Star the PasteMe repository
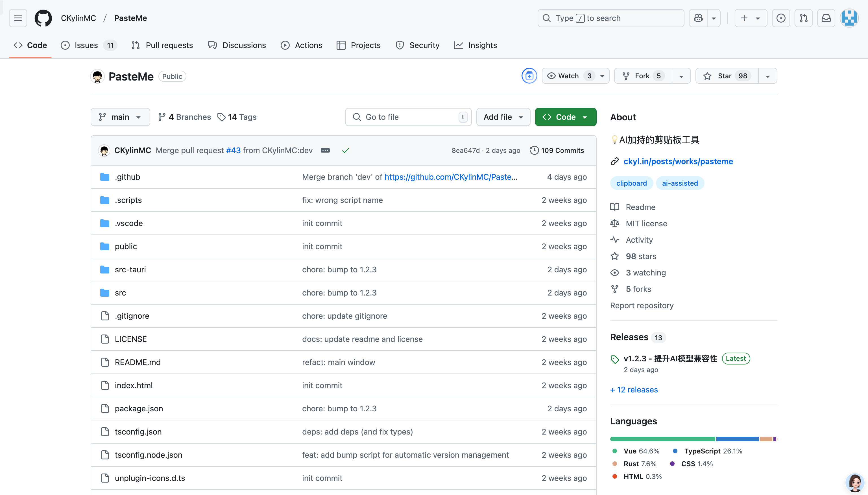The height and width of the screenshot is (495, 868). [727, 76]
